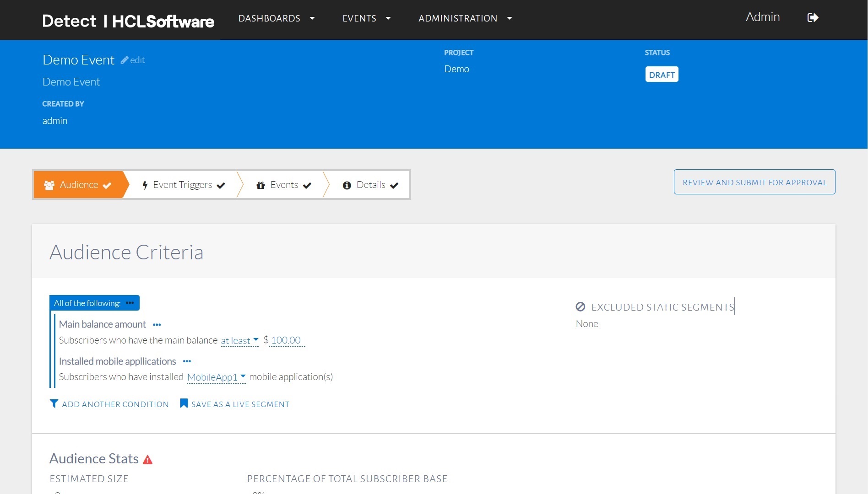Screen dimensions: 868x494
Task: Switch to the Event Triggers step tab
Action: coord(183,185)
